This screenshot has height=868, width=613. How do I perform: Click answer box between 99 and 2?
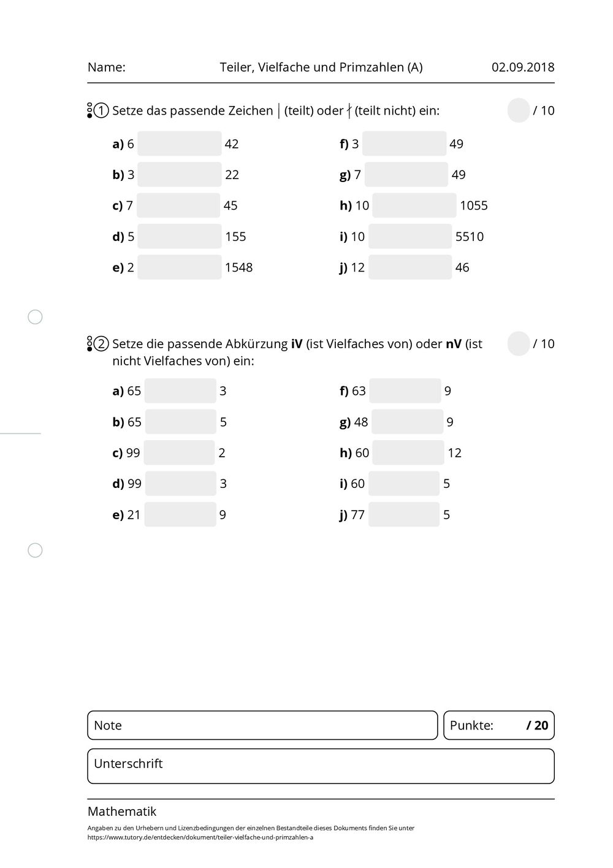pos(179,453)
